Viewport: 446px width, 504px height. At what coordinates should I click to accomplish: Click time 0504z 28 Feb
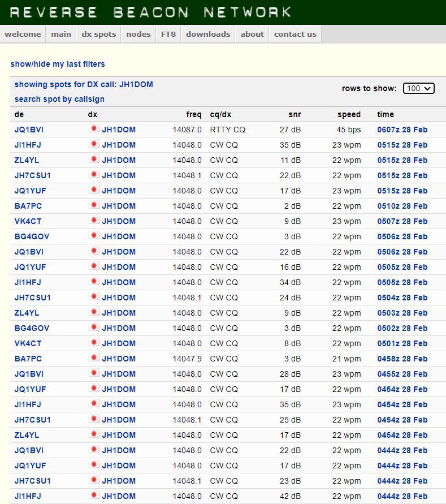pos(402,298)
